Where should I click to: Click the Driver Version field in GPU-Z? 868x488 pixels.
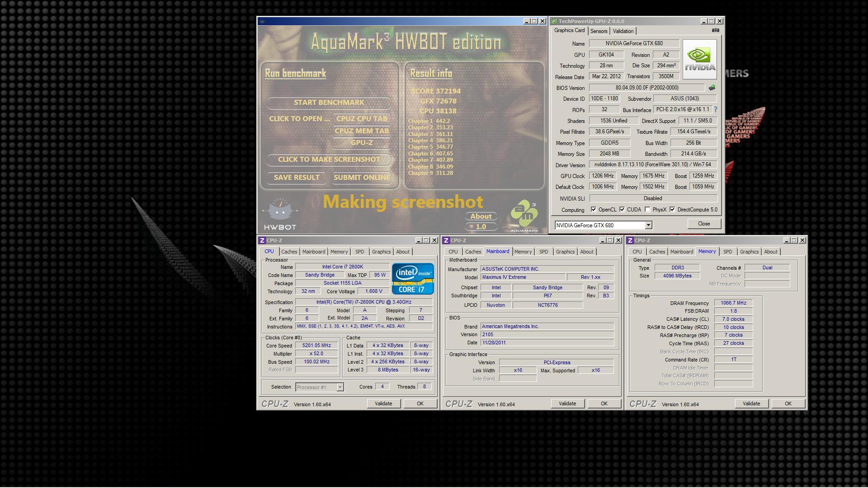(x=653, y=165)
